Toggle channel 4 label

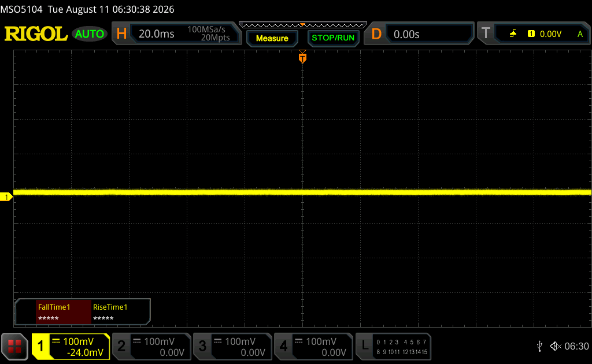click(283, 346)
